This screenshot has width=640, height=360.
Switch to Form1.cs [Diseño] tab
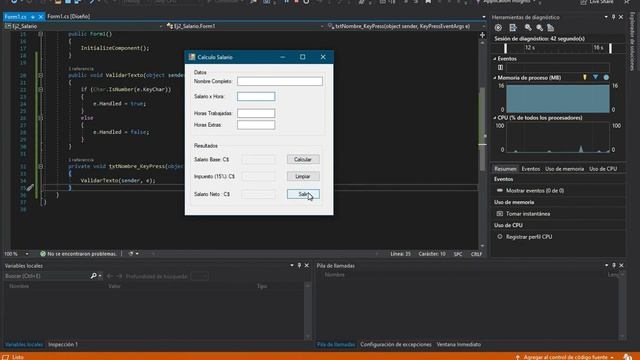pyautogui.click(x=69, y=17)
